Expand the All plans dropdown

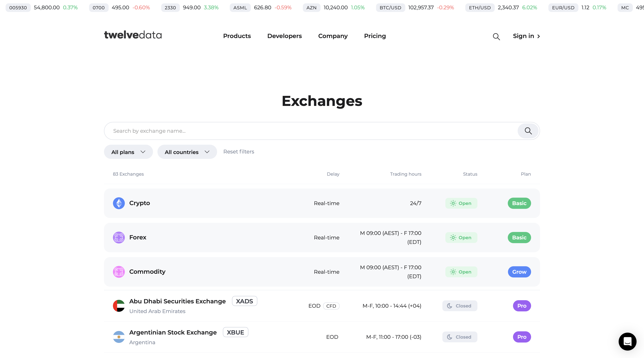[128, 152]
